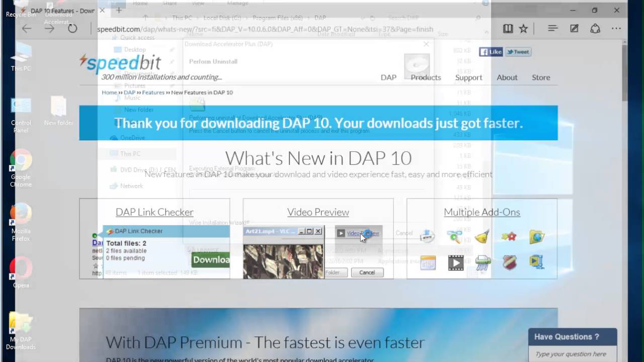Click the browser address bar URL
Viewport: 644px width, 362px height.
pyautogui.click(x=265, y=29)
